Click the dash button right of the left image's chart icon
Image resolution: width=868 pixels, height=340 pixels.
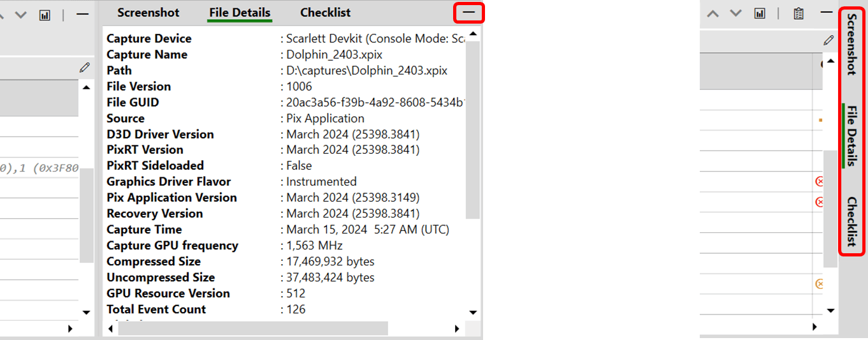tap(82, 15)
